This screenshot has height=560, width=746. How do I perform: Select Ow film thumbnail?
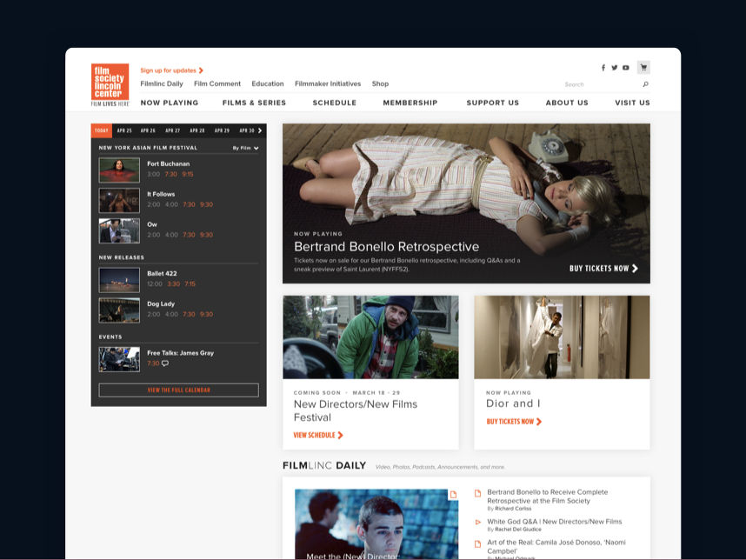119,230
